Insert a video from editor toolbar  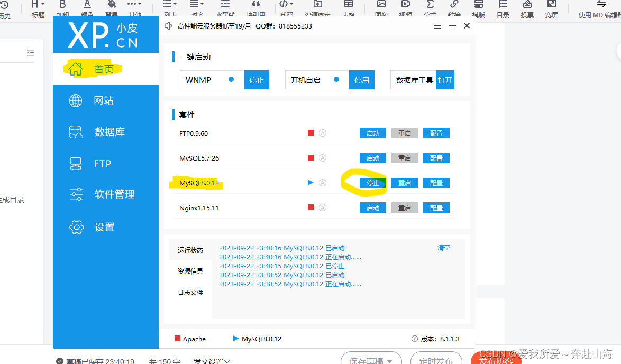406,8
